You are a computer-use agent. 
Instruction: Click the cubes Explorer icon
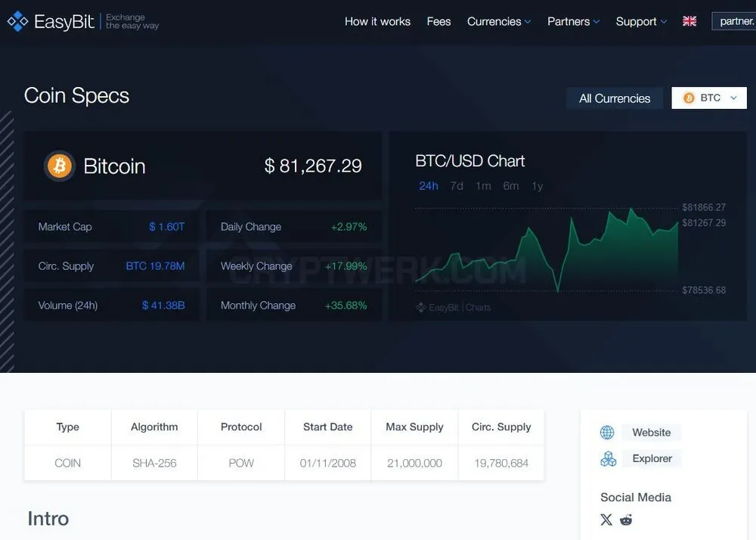(x=608, y=458)
